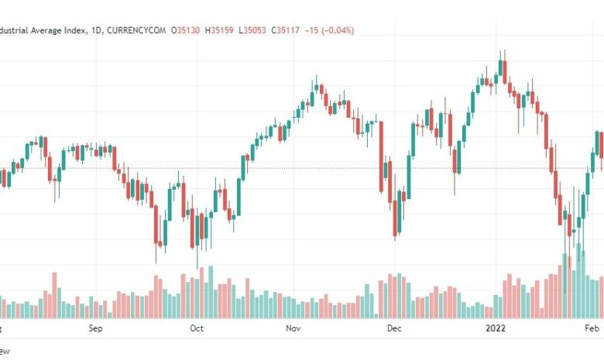Click the long red candle in late November
The width and height of the screenshot is (604, 364).
click(381, 156)
